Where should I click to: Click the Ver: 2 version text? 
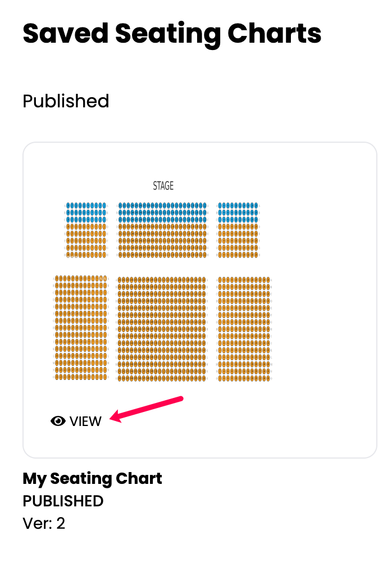(x=44, y=523)
